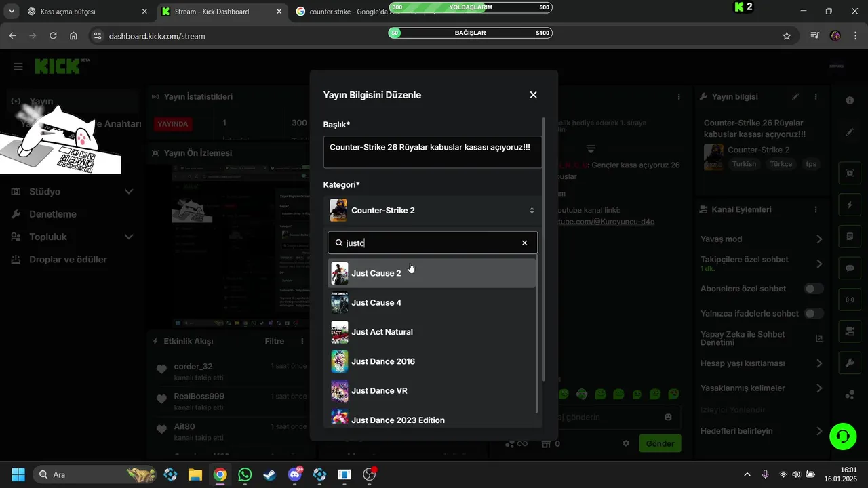The height and width of the screenshot is (488, 868).
Task: Open WhatsApp from taskbar
Action: coord(245,474)
